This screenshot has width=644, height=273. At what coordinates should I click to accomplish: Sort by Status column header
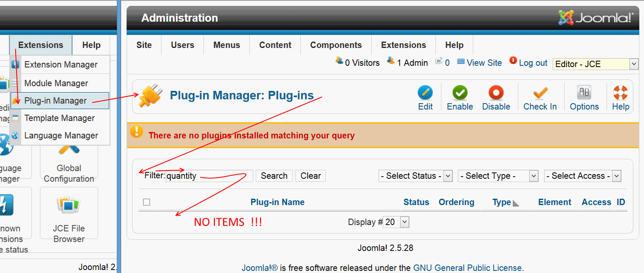(416, 202)
